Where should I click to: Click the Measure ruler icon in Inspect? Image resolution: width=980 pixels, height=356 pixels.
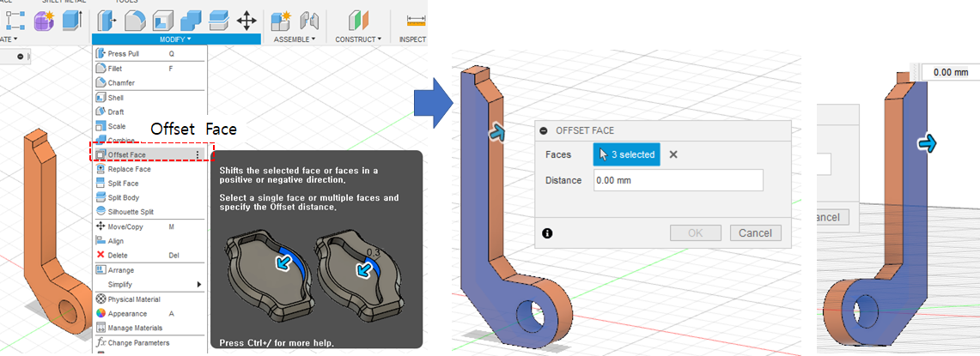[x=416, y=21]
